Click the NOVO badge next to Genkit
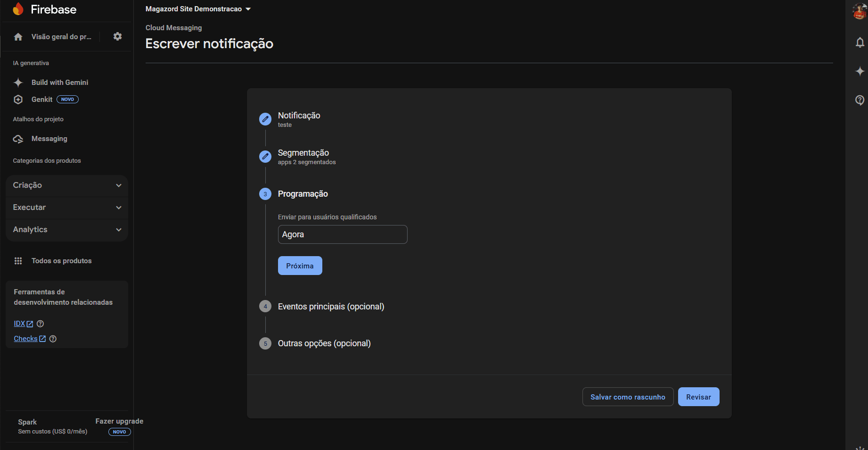The height and width of the screenshot is (450, 868). click(68, 100)
